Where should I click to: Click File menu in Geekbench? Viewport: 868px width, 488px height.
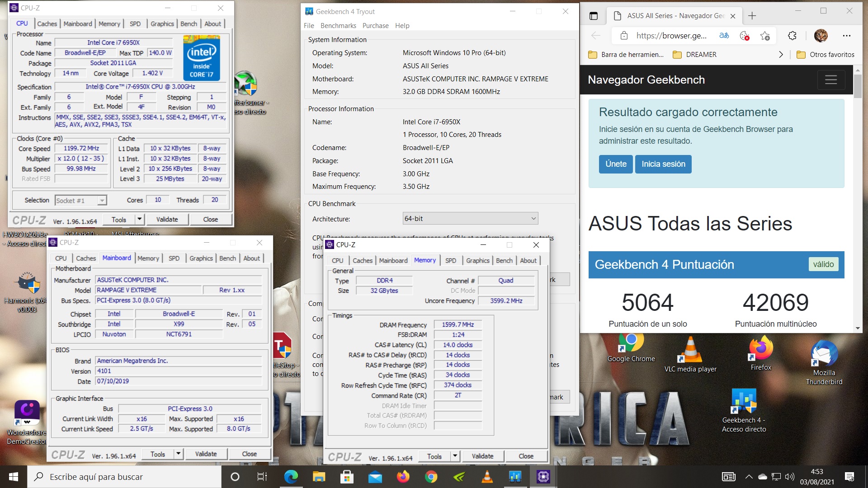coord(309,26)
